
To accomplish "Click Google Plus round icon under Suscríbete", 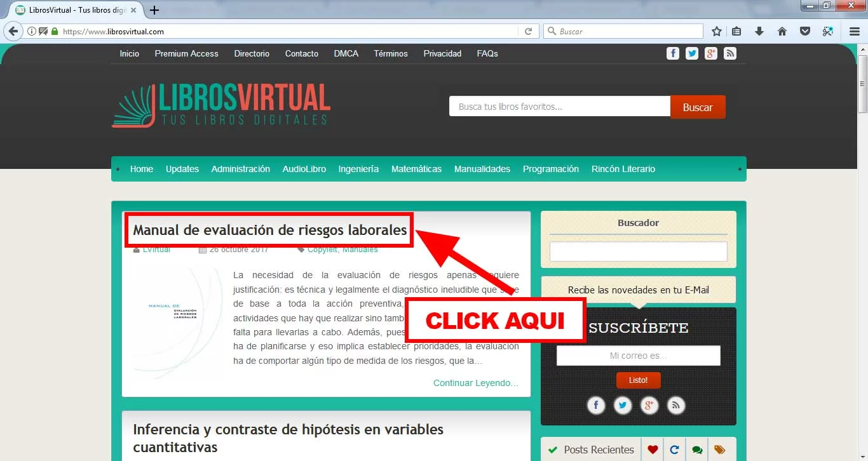I will pyautogui.click(x=649, y=405).
